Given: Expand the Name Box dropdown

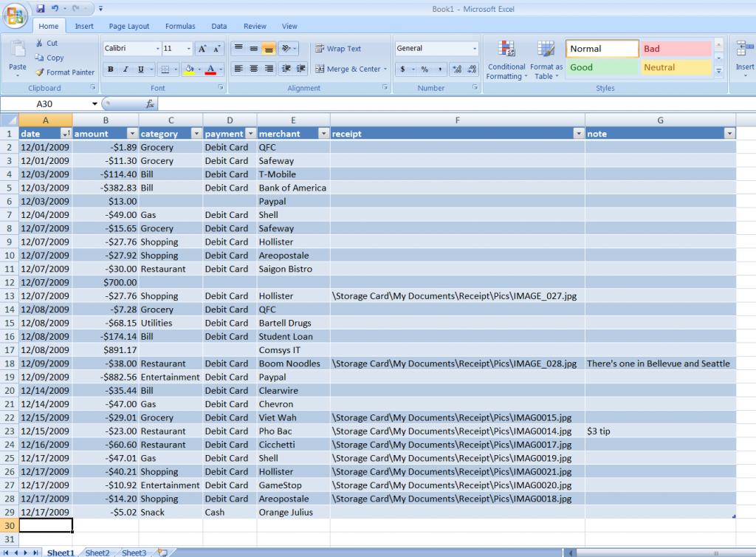Looking at the screenshot, I should 94,103.
